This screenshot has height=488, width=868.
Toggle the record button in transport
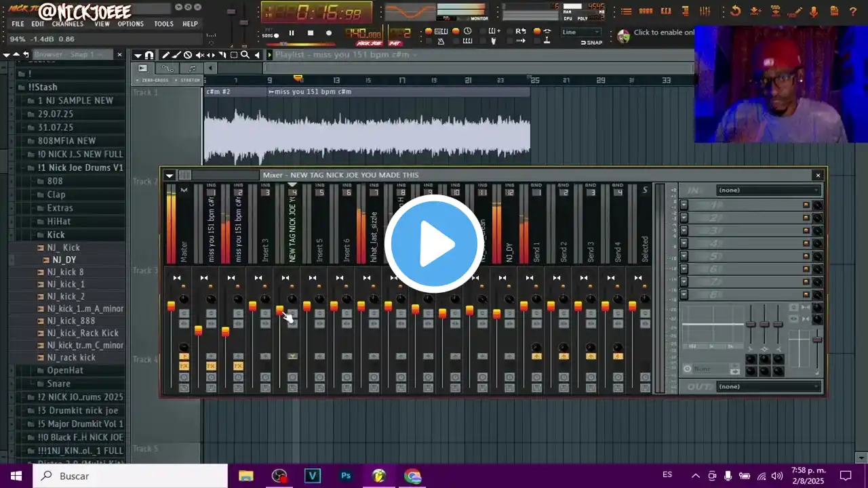(x=329, y=33)
